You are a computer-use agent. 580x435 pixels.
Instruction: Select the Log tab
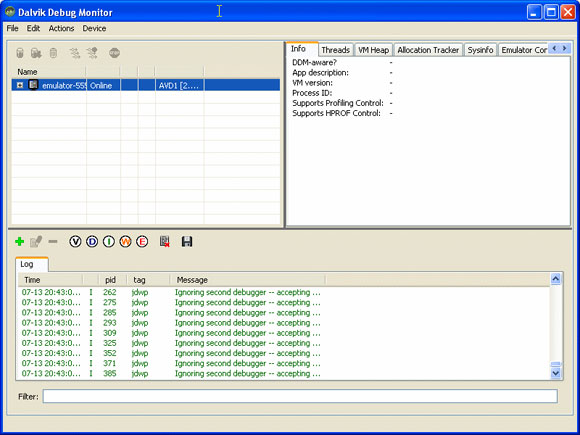(x=32, y=264)
